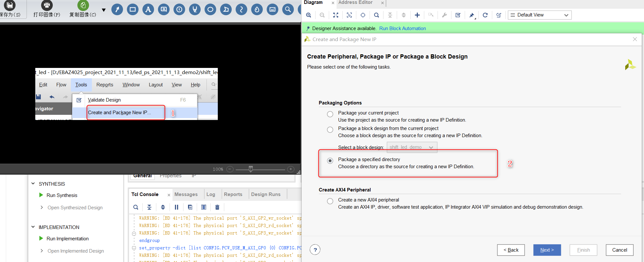The width and height of the screenshot is (644, 262).
Task: Open the shift_led_demo block design dropdown
Action: coord(412,147)
